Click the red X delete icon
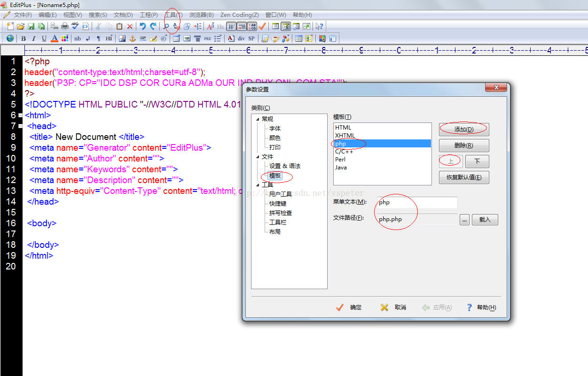 pyautogui.click(x=130, y=26)
